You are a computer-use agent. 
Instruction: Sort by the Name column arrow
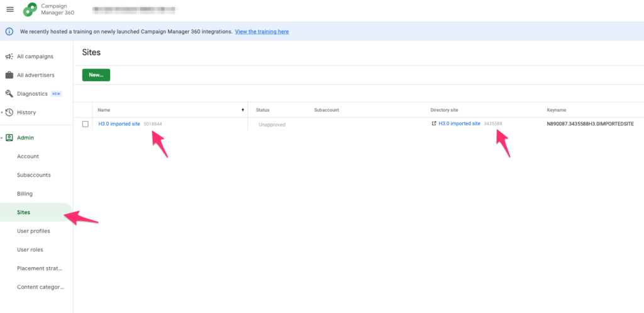(243, 110)
